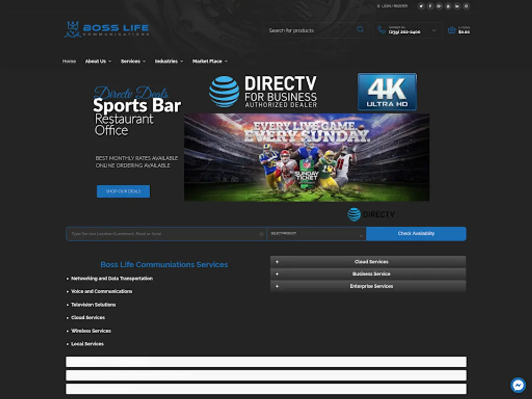Expand the Services menu
This screenshot has height=399, width=532.
pyautogui.click(x=133, y=61)
